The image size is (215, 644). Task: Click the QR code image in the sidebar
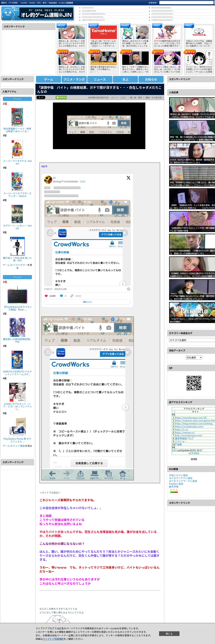(194, 383)
